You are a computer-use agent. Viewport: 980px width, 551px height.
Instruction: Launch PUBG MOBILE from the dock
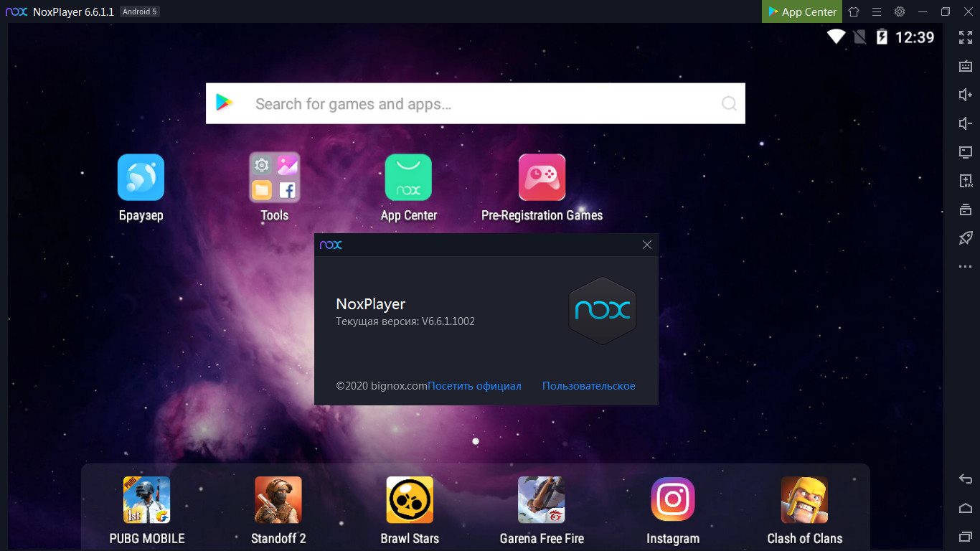(146, 500)
